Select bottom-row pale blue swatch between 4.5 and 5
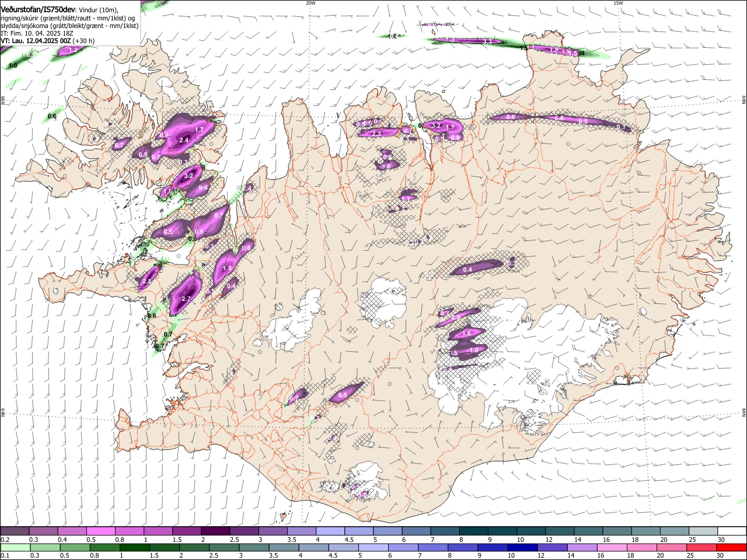This screenshot has height=560, width=747. click(343, 547)
